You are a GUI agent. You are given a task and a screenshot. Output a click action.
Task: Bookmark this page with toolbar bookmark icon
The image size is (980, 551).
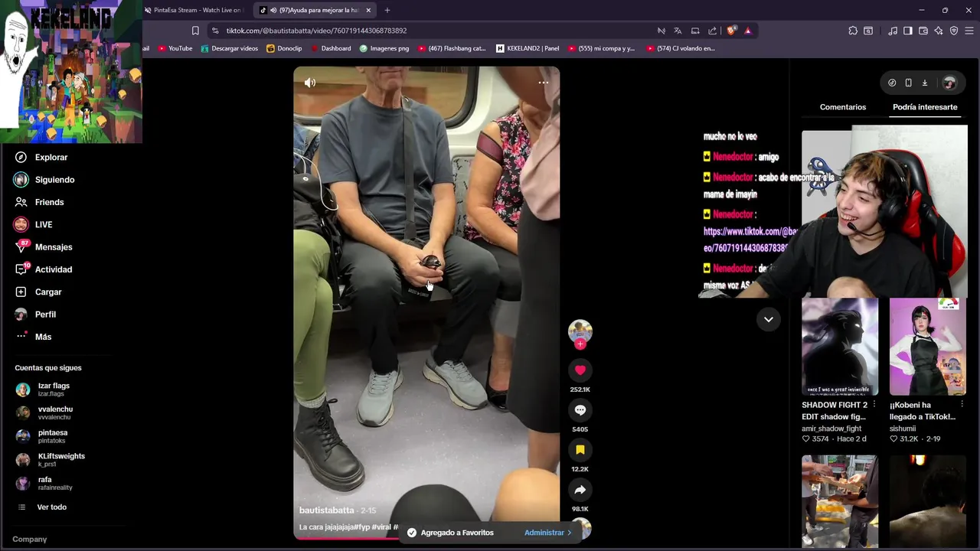[x=195, y=31]
